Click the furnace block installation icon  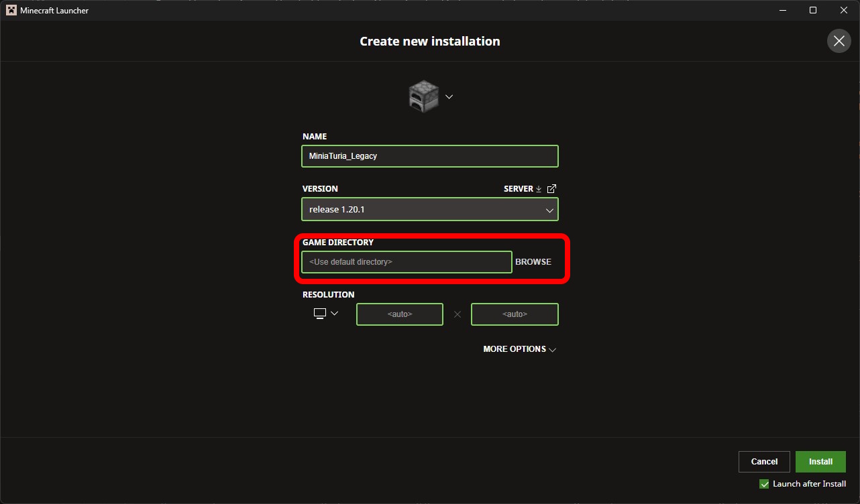[424, 97]
